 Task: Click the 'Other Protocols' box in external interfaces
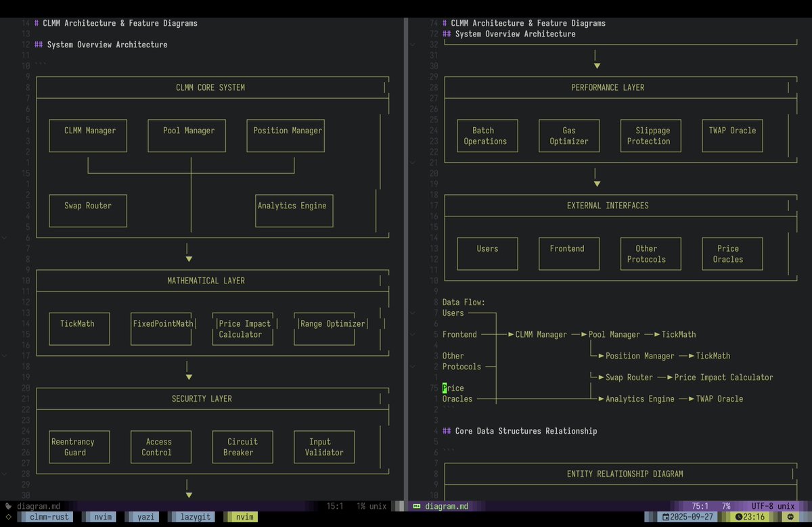pyautogui.click(x=651, y=254)
